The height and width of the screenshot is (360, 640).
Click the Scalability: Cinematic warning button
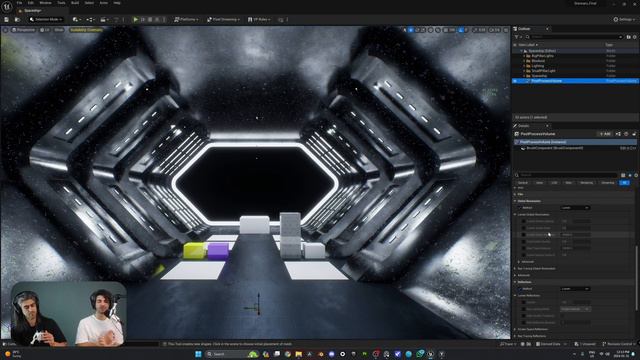point(86,30)
